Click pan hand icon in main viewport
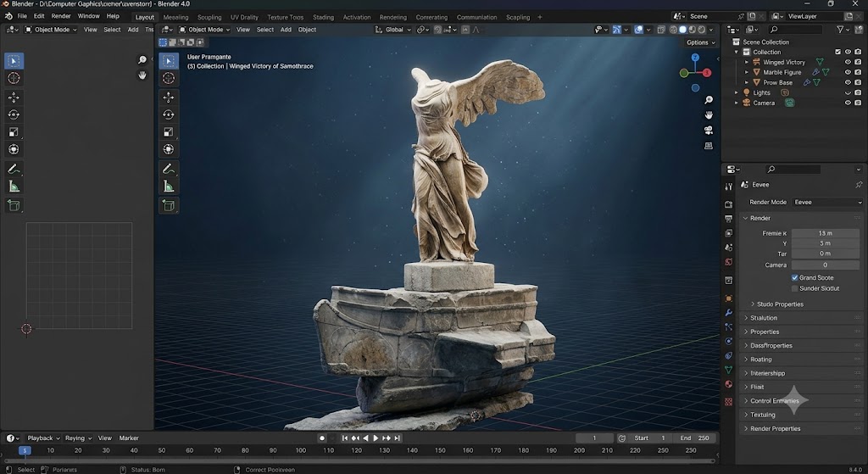The width and height of the screenshot is (868, 474). [709, 115]
